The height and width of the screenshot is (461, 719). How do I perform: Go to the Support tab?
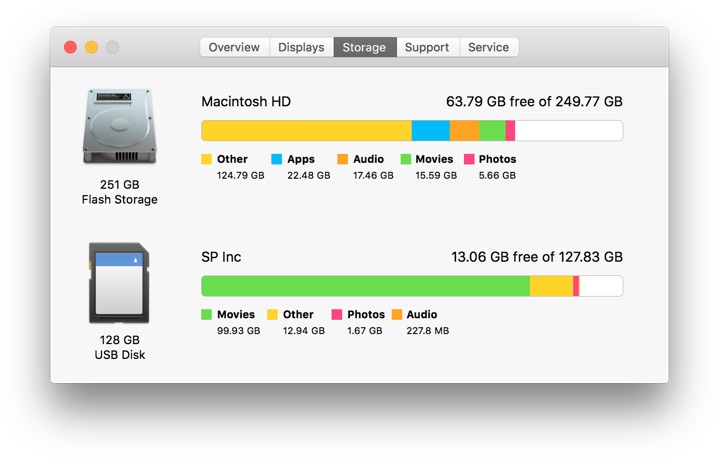(427, 47)
